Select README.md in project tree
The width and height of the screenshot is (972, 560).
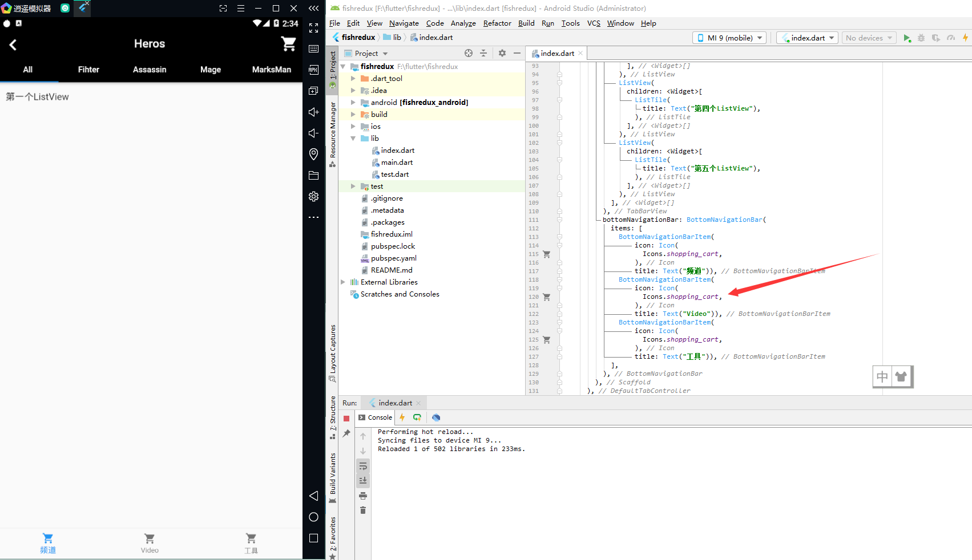(391, 270)
